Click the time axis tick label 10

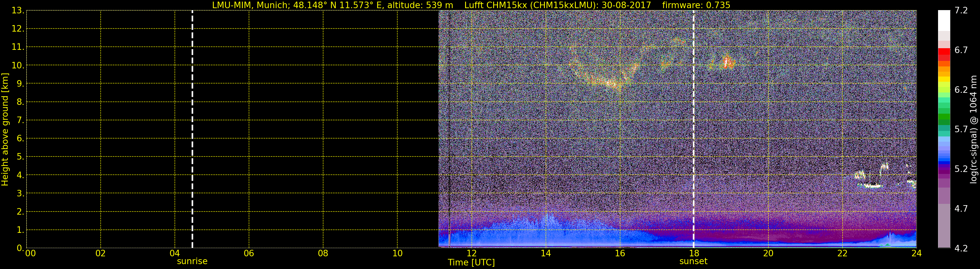coord(397,253)
